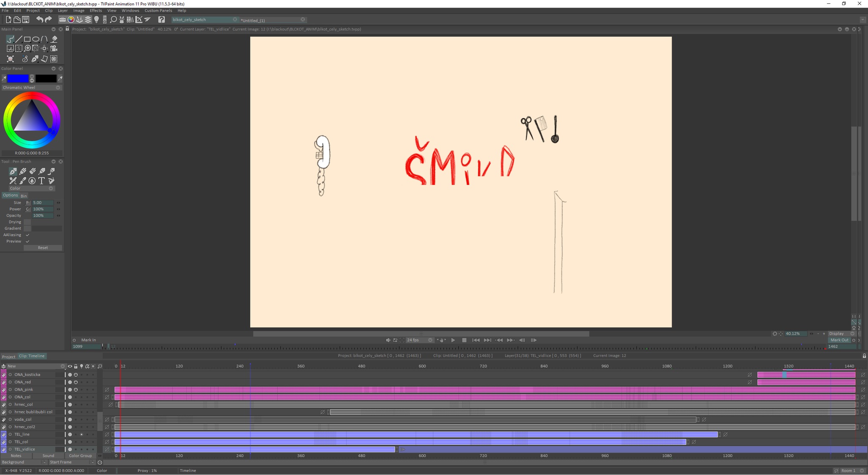Toggle visibility of TEL_line layer

click(x=70, y=435)
